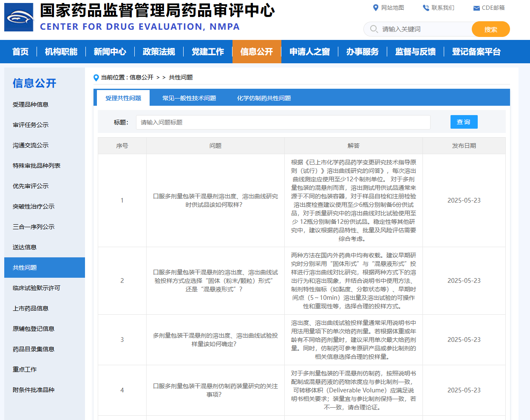Open CDE邮箱 link
Viewport: 530px width, 420px height.
pos(493,8)
